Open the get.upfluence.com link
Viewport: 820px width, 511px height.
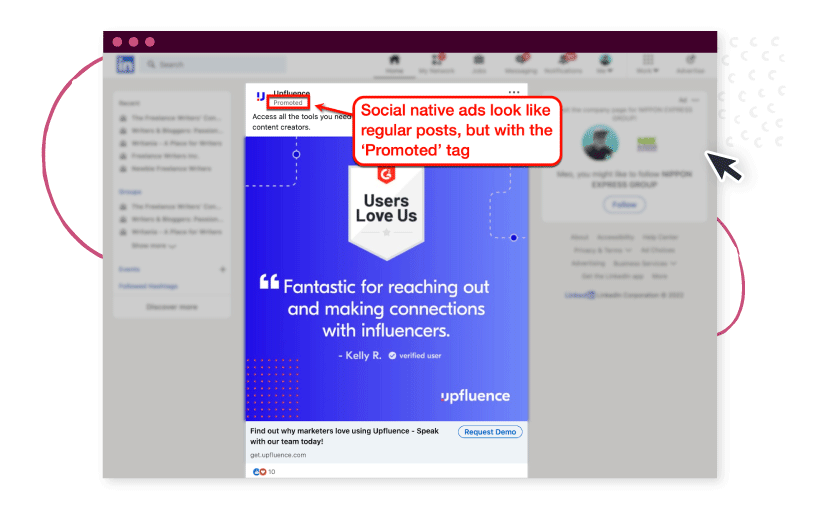(x=278, y=455)
